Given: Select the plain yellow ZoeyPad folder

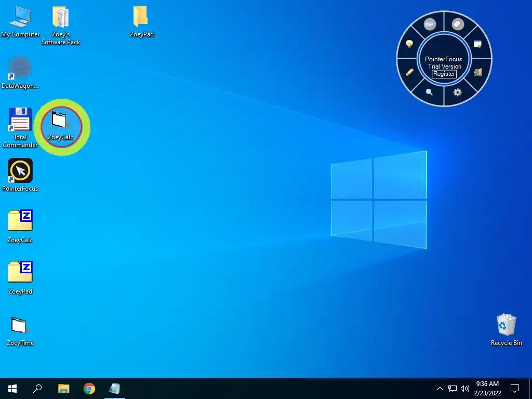Looking at the screenshot, I should point(141,21).
